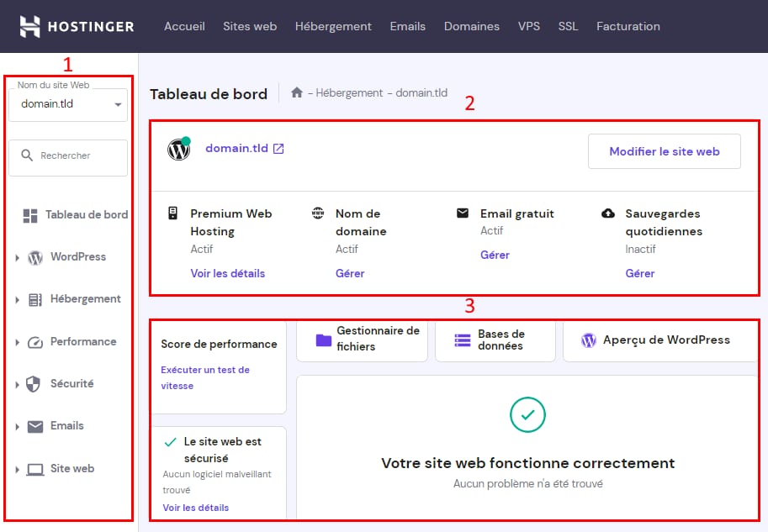This screenshot has height=532, width=768.
Task: Expand the Site web sidebar section
Action: click(18, 470)
